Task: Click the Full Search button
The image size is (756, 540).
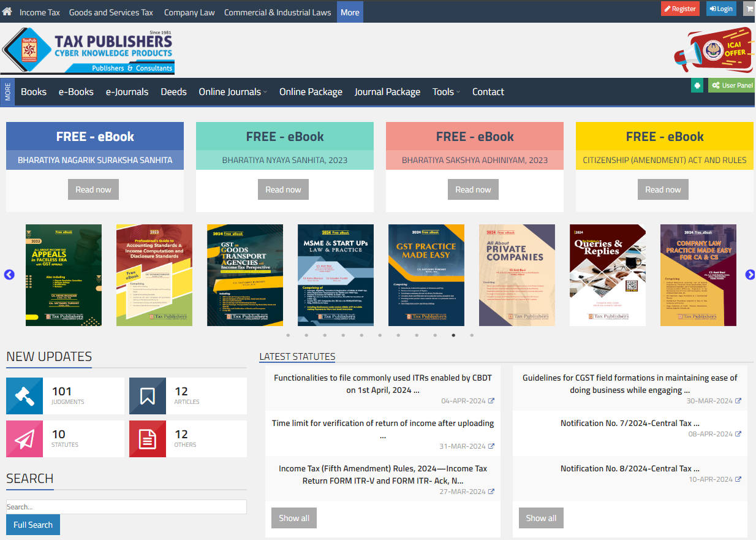Action: pos(32,525)
